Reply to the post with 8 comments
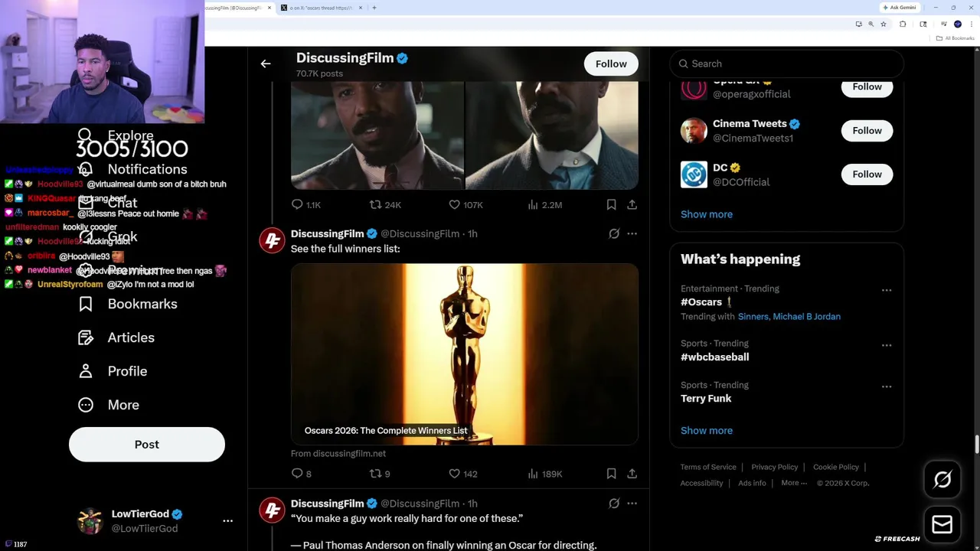980x551 pixels. [302, 474]
